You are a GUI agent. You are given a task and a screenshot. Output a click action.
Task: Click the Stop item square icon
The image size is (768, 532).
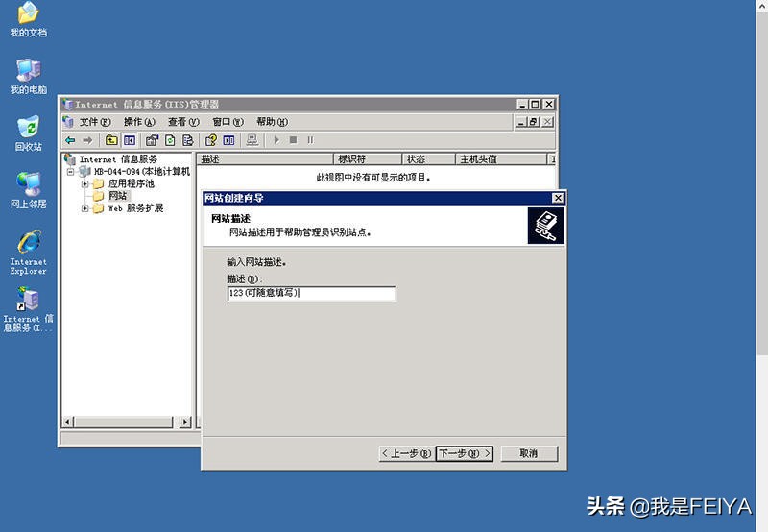click(294, 140)
